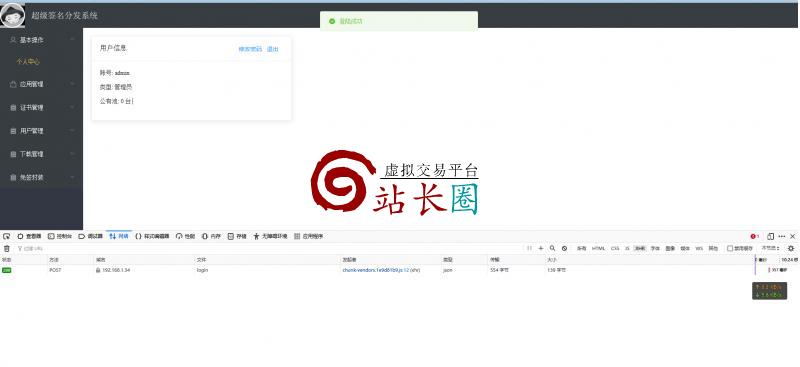Expand the 下载管理 sidebar menu

click(x=41, y=154)
